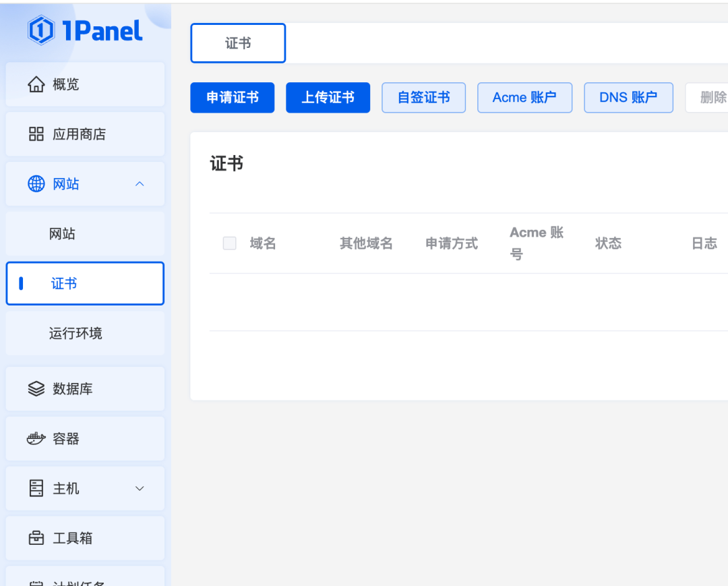Select the 证书 tab at top
The image size is (728, 586).
pos(238,43)
